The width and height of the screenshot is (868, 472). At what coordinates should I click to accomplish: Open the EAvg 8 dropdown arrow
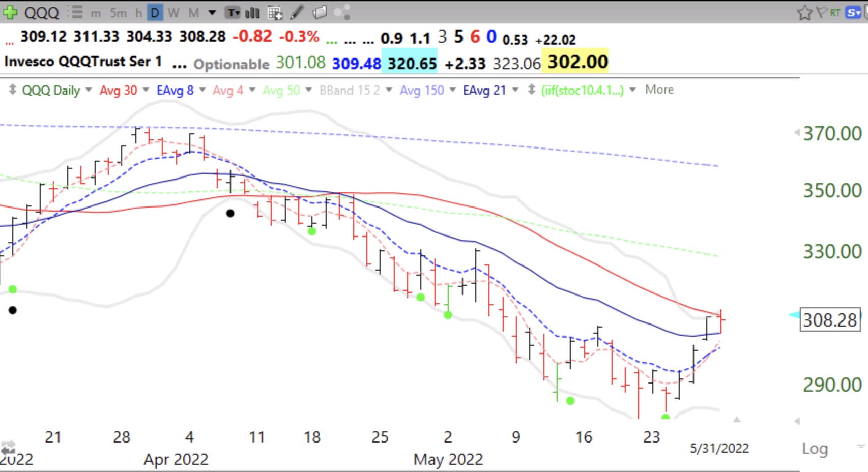click(202, 90)
